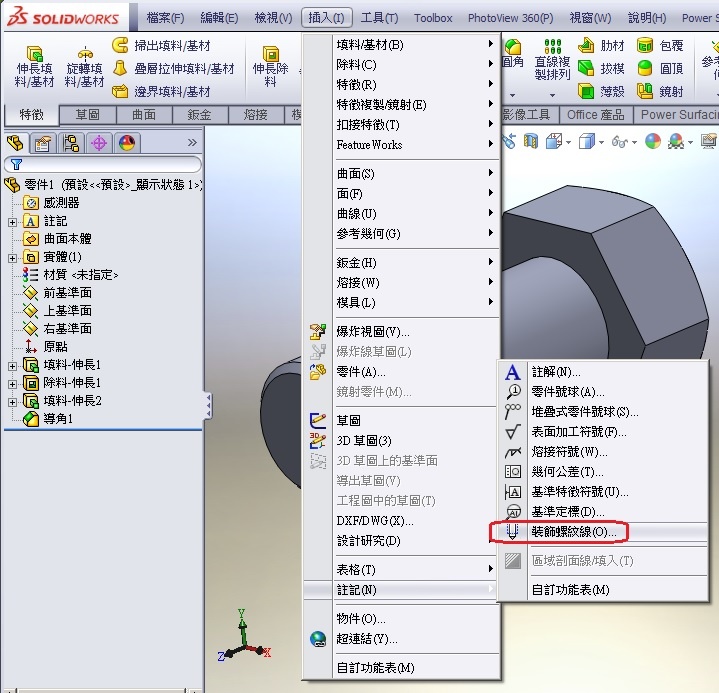Select 上基準面 in the feature tree

(67, 310)
